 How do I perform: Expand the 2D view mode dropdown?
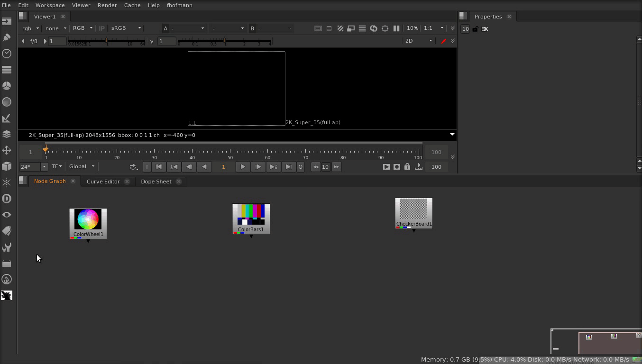pos(418,41)
